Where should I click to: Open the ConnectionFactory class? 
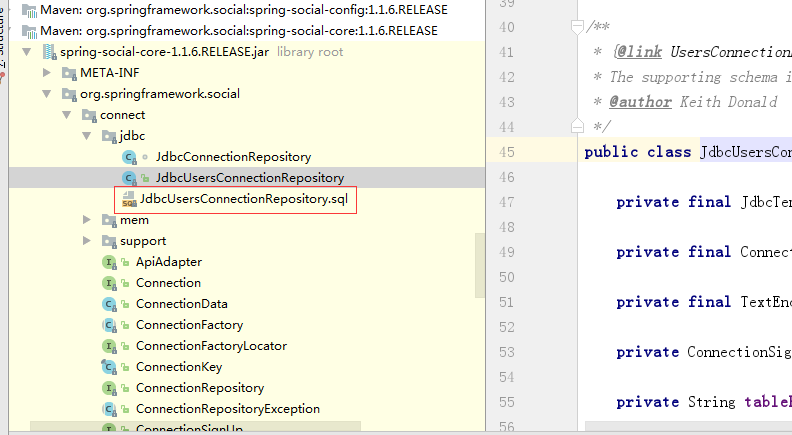click(189, 325)
